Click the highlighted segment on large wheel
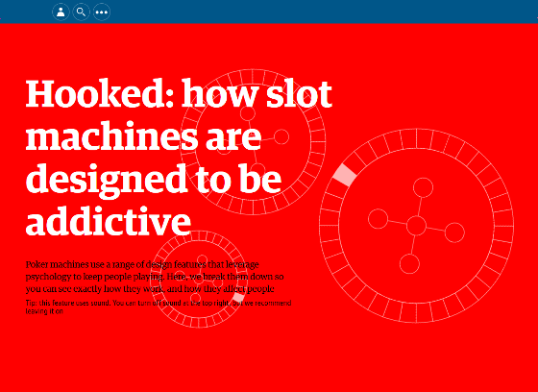 (345, 175)
